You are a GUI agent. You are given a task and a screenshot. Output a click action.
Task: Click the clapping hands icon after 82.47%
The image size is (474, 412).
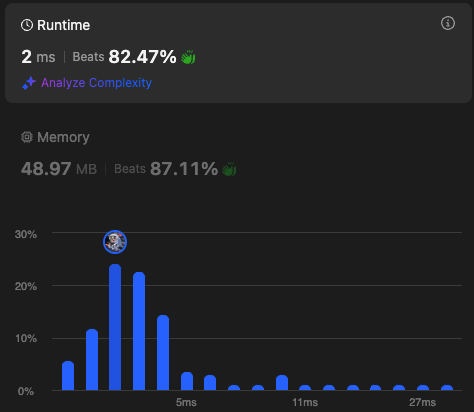pos(188,57)
